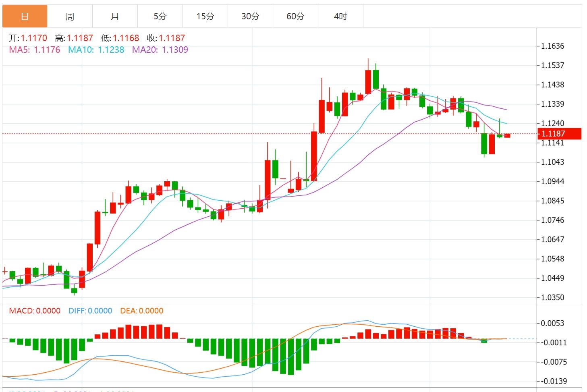Select the 日 daily timeframe tab
Viewport: 587px width, 392px height.
[x=25, y=16]
